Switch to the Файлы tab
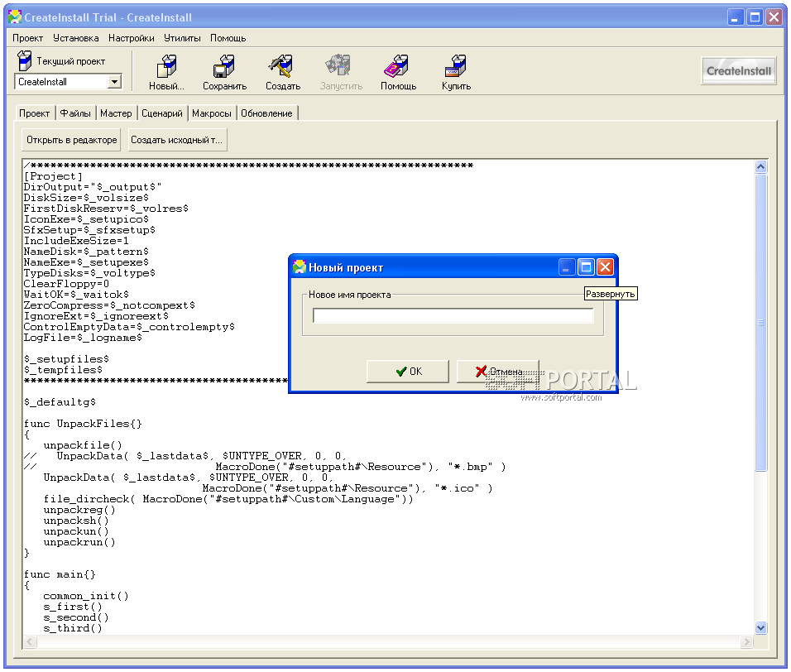This screenshot has height=672, width=791. coord(75,113)
